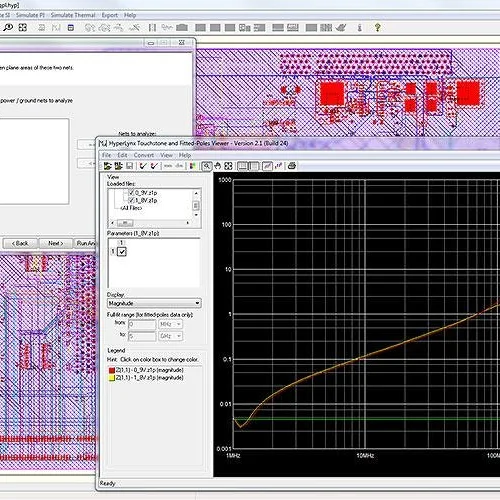Open the viewer's Help menu

tap(185, 155)
